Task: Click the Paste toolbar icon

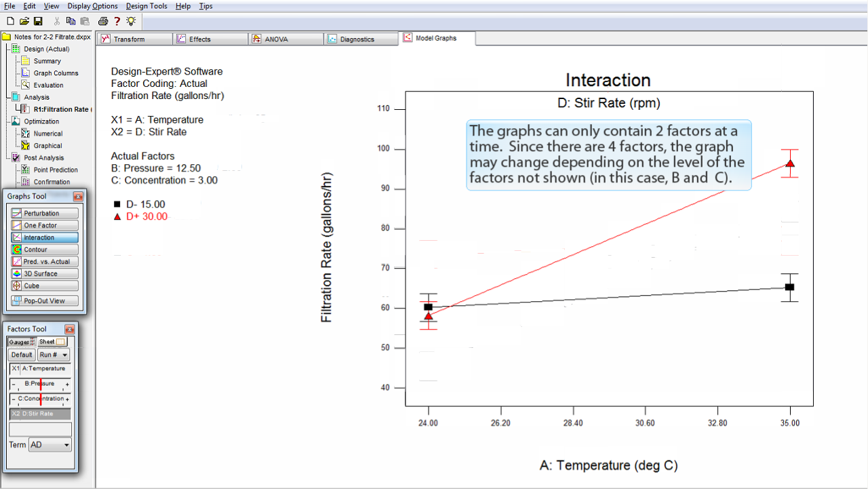Action: click(84, 22)
